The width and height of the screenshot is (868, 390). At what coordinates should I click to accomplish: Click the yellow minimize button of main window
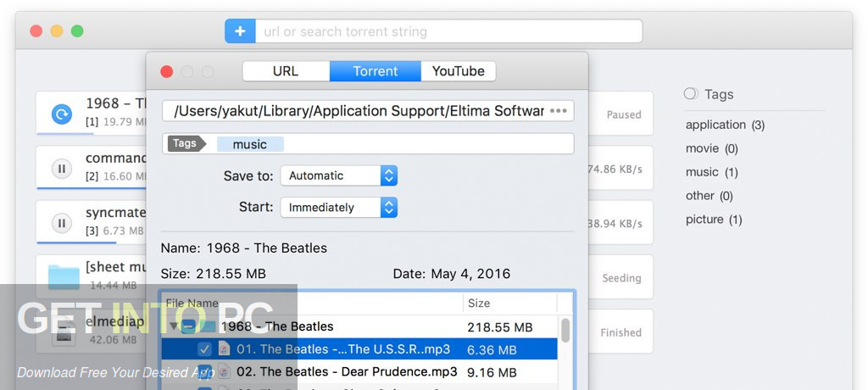[x=57, y=31]
